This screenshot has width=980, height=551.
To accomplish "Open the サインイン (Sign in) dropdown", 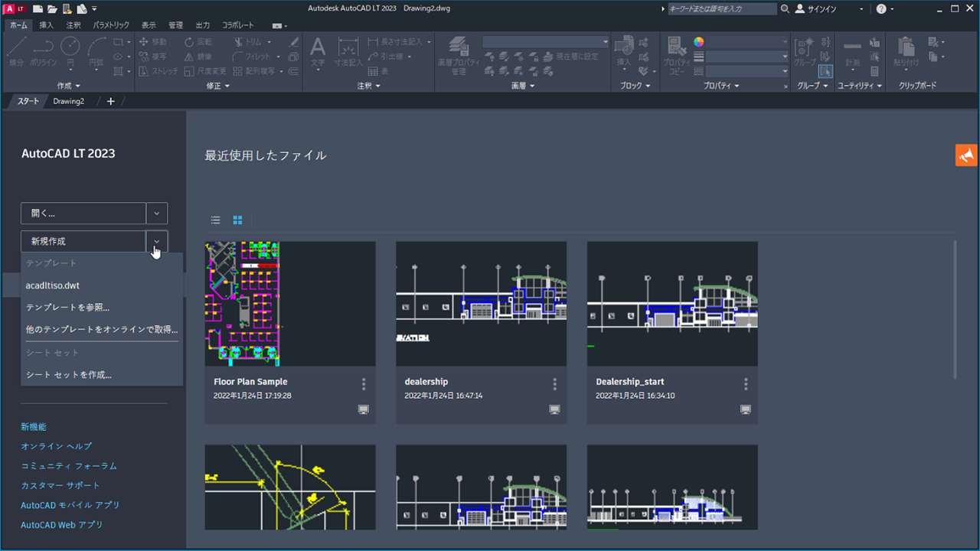I will [861, 9].
